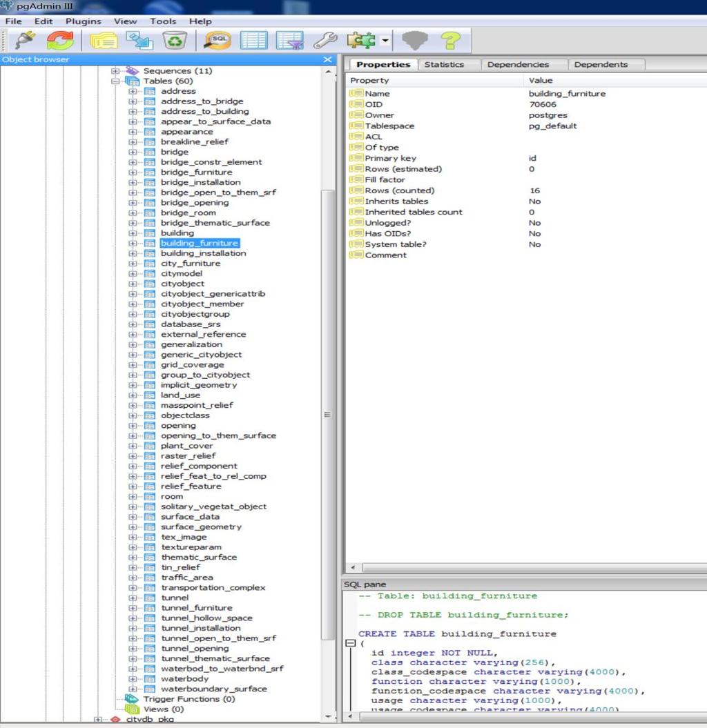Open the Edit menu

(x=43, y=21)
